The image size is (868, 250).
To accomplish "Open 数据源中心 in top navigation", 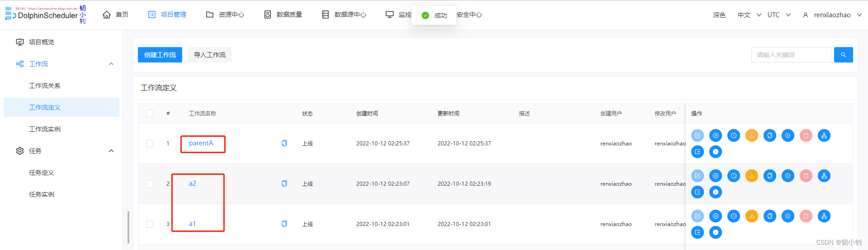I will (x=344, y=14).
